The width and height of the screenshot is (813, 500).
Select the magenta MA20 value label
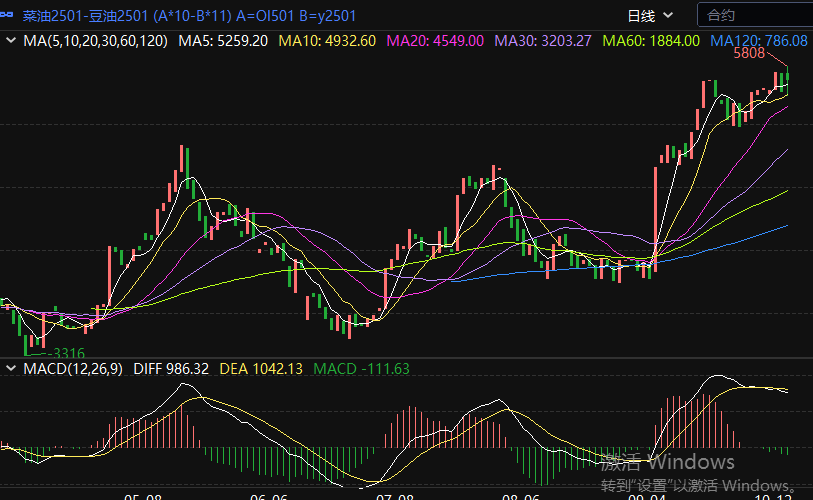[x=435, y=41]
